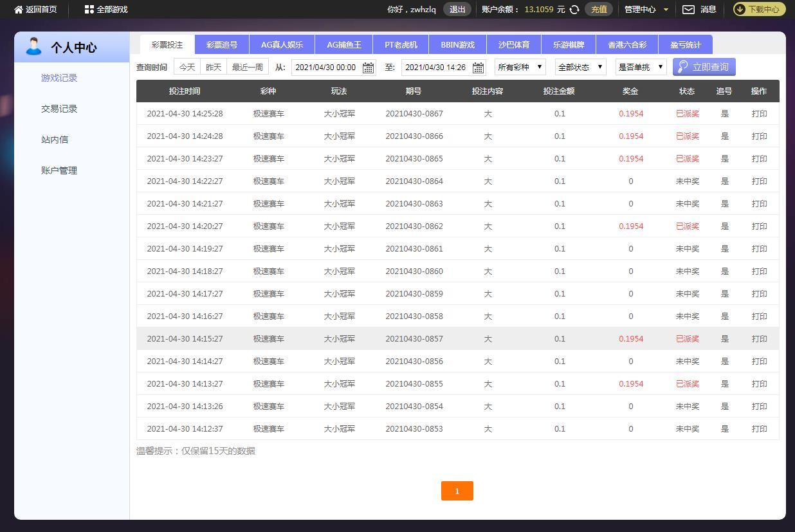
Task: Open the 消息 envelope icon
Action: coord(688,10)
